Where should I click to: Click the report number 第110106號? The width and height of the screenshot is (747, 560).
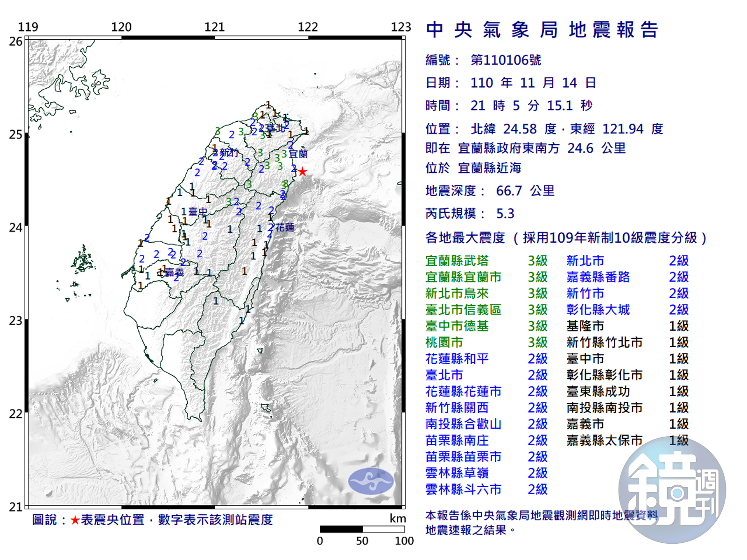(506, 60)
